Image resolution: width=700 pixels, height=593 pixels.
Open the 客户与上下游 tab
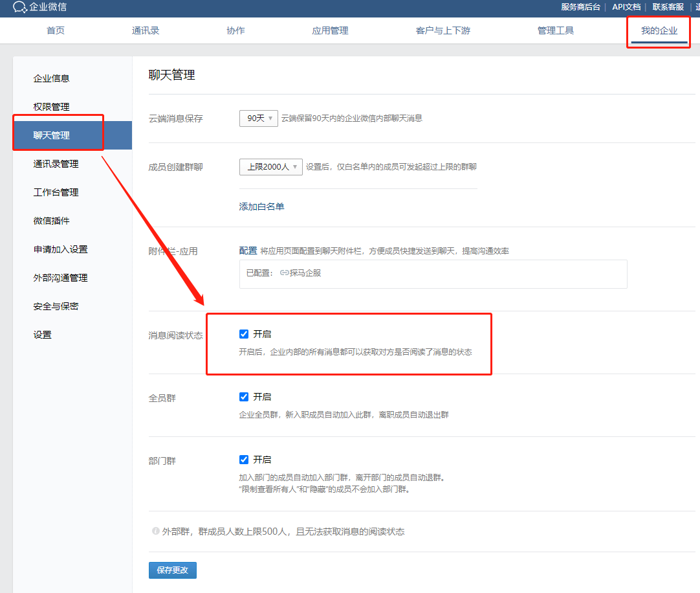[x=443, y=30]
